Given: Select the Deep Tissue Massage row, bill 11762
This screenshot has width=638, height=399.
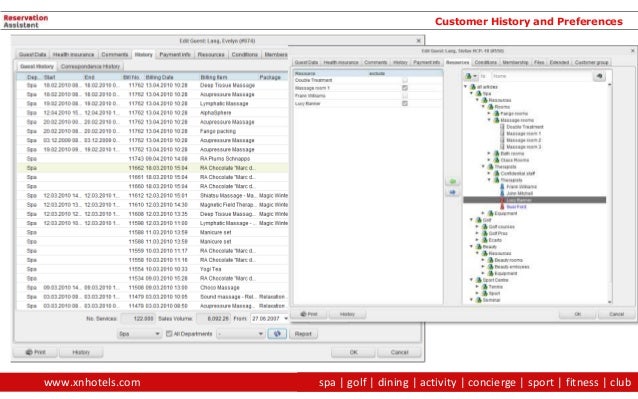Looking at the screenshot, I should pos(153,85).
